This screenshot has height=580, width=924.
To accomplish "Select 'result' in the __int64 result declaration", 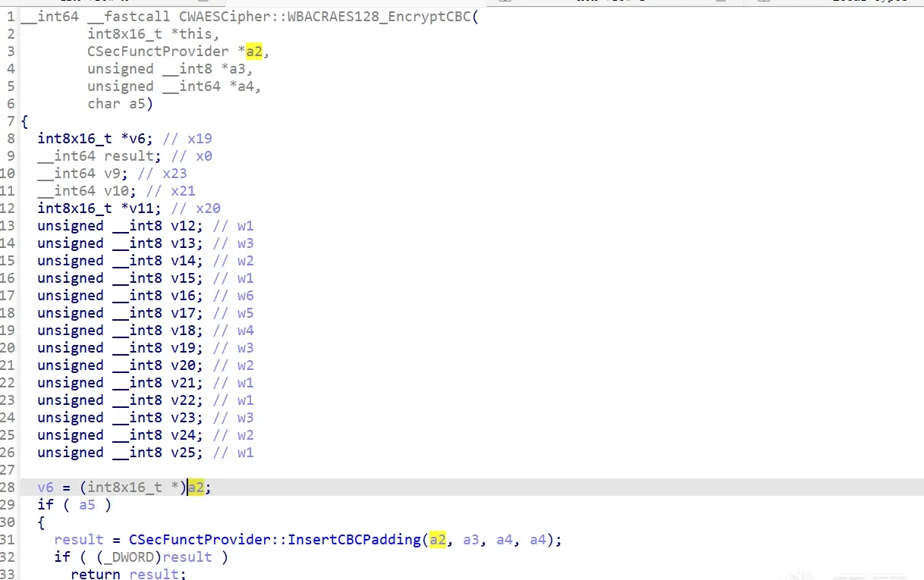I will pos(129,155).
